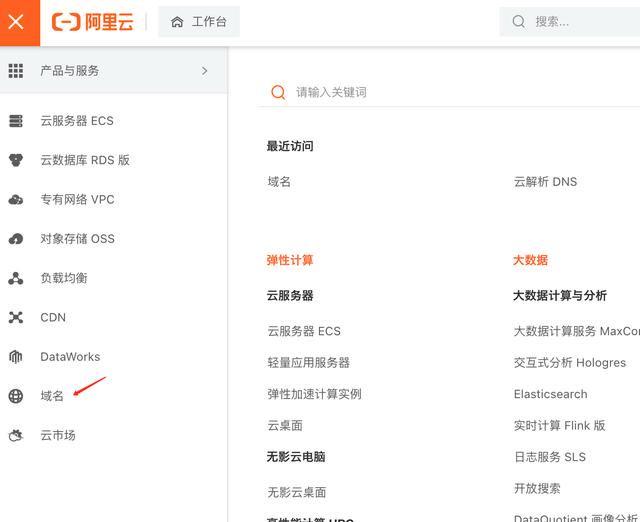Click the 最近访问 section heading

(290, 146)
